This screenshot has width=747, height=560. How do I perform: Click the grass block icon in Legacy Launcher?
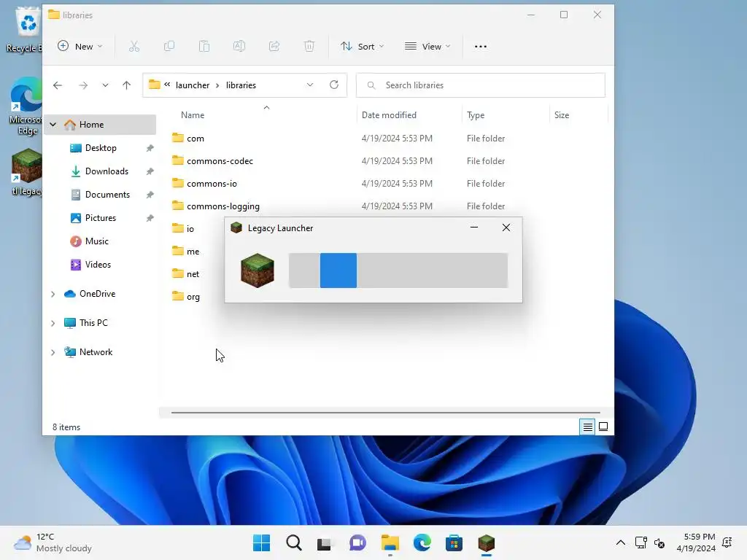pyautogui.click(x=258, y=271)
